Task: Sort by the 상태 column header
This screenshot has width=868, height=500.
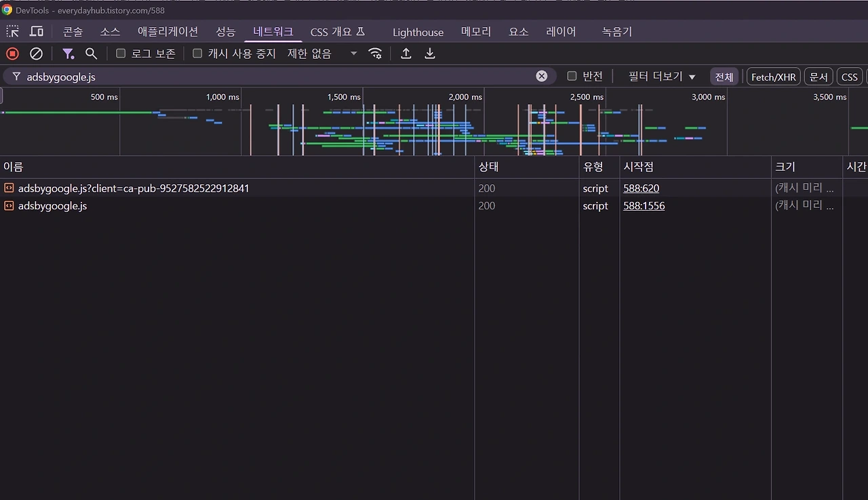Action: (x=527, y=167)
